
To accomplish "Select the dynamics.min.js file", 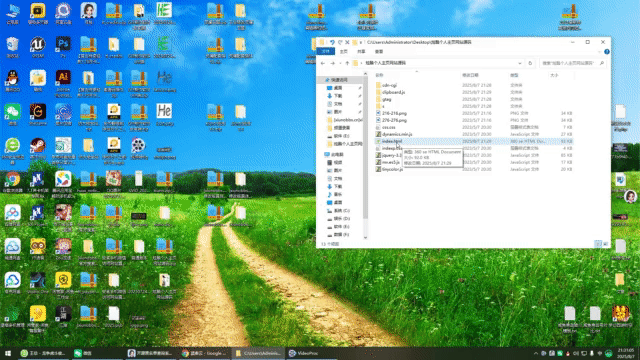I will (x=397, y=134).
